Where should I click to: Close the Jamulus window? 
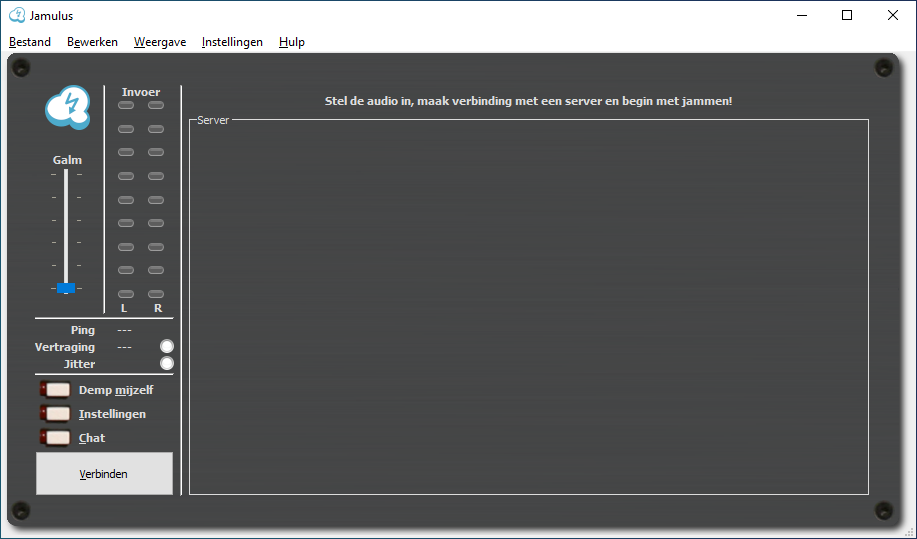[892, 15]
